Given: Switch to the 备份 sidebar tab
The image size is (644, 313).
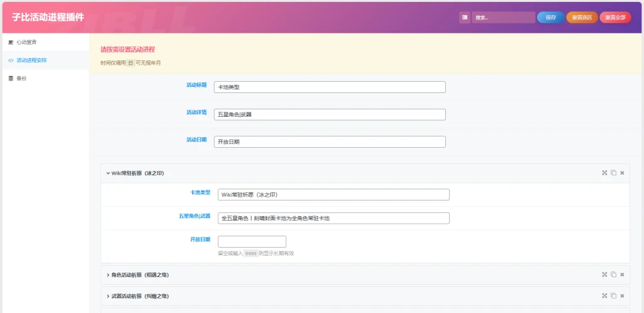Looking at the screenshot, I should pyautogui.click(x=21, y=79).
